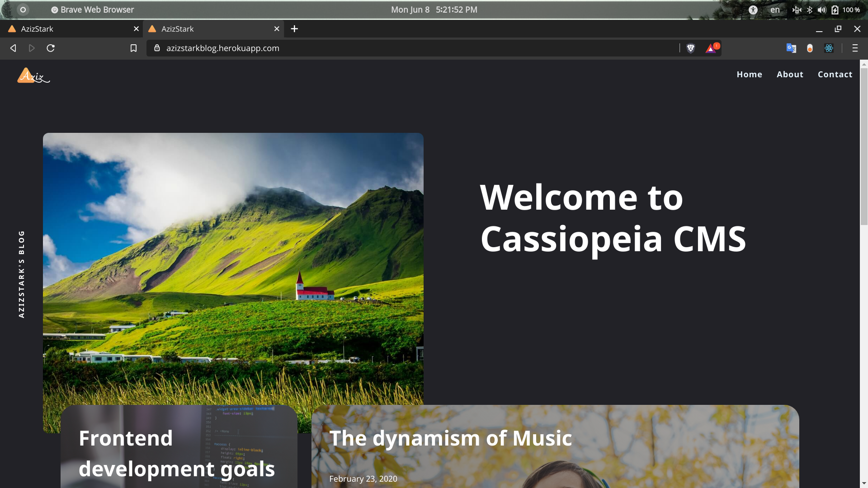Click the orange extension icon in the toolbar
Image resolution: width=868 pixels, height=488 pixels.
pyautogui.click(x=810, y=48)
